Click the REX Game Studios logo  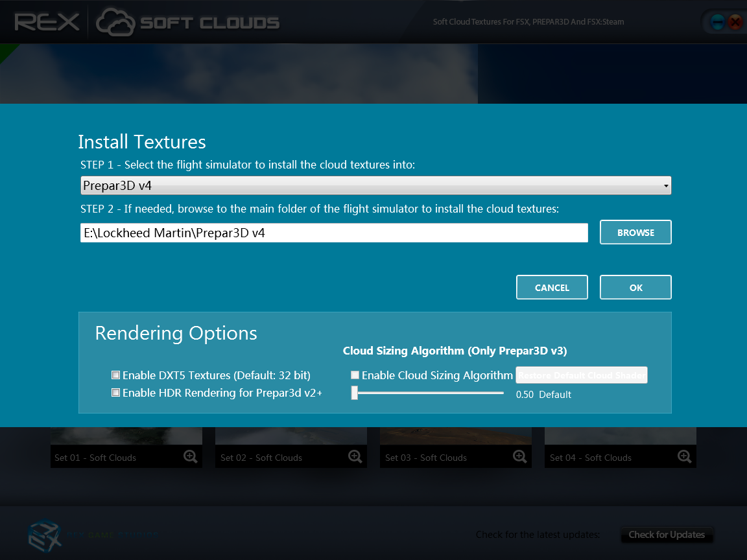[93, 535]
